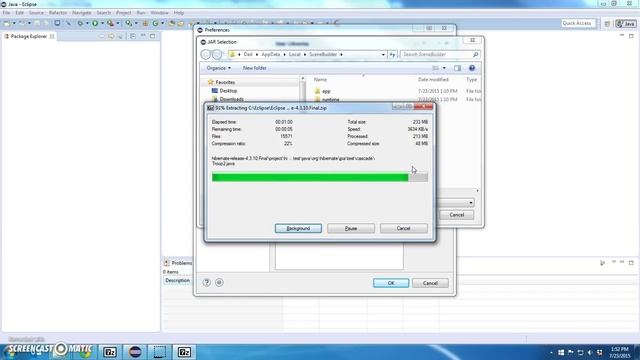The image size is (640, 360).
Task: Open the Source menu in Eclipse
Action: [x=36, y=13]
